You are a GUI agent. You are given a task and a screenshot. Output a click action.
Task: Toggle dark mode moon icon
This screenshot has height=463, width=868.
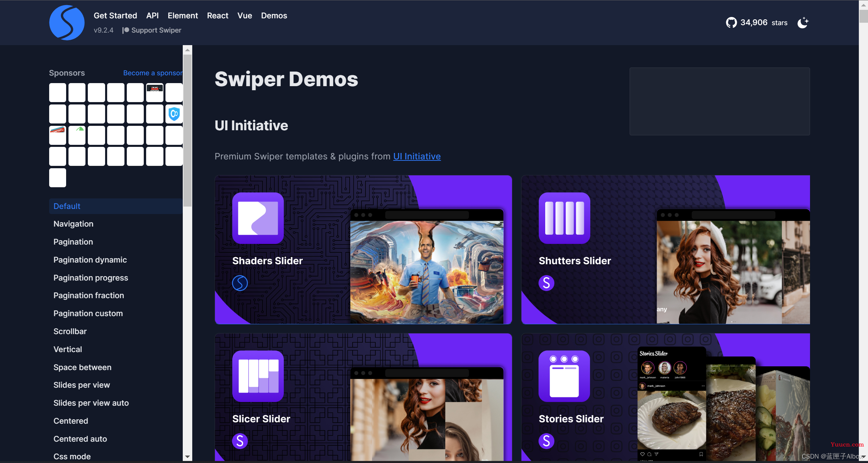[803, 23]
